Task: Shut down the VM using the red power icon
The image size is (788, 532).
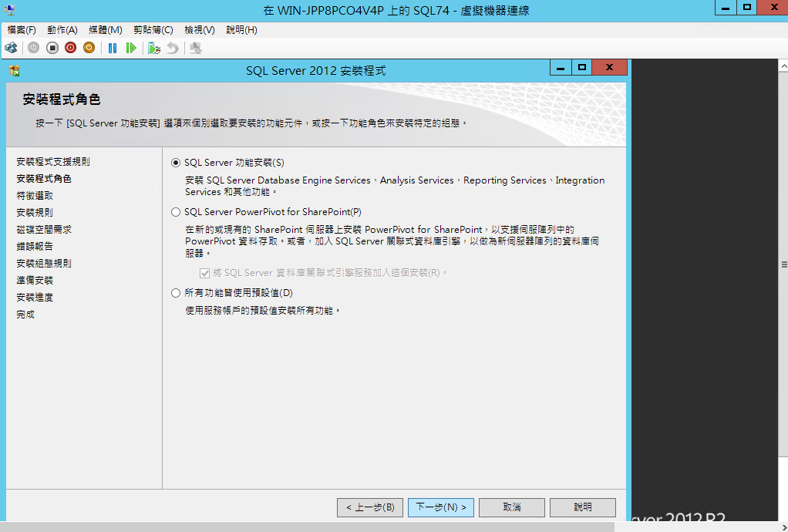Action: pos(70,49)
